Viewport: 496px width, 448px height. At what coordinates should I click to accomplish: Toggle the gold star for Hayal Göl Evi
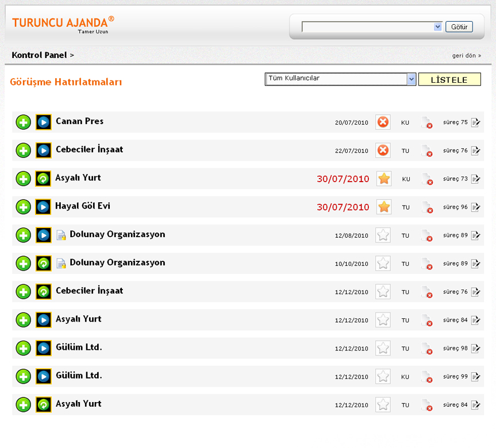(384, 207)
